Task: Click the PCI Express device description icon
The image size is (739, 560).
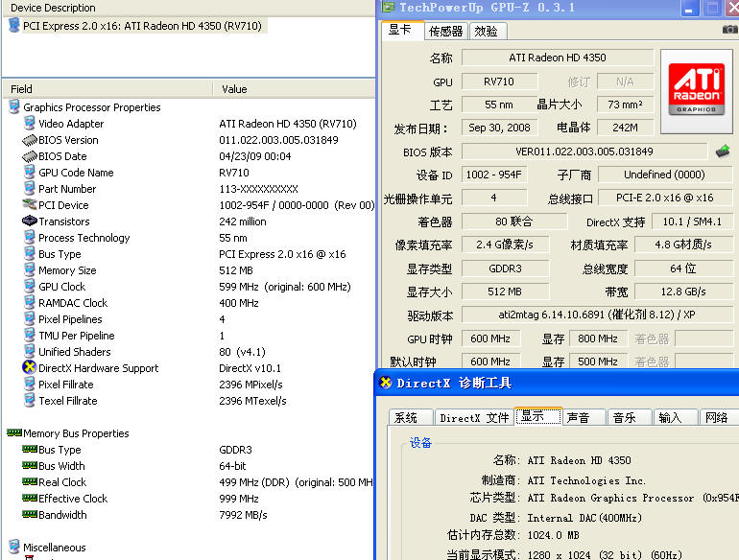Action: click(x=14, y=26)
